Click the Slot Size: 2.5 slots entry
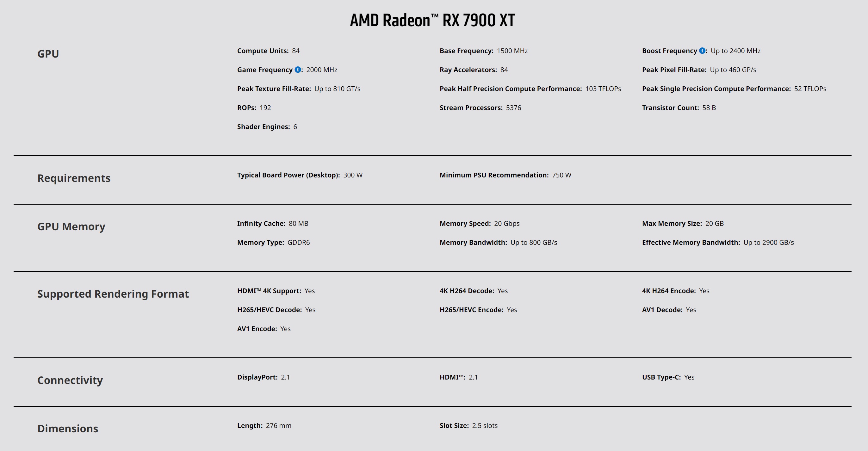This screenshot has width=868, height=451. click(x=468, y=426)
